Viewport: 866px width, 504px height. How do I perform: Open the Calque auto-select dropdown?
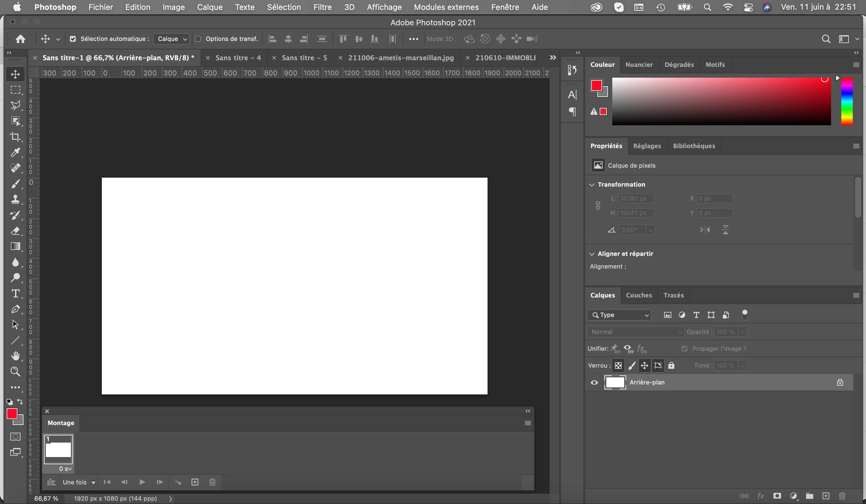[x=171, y=39]
